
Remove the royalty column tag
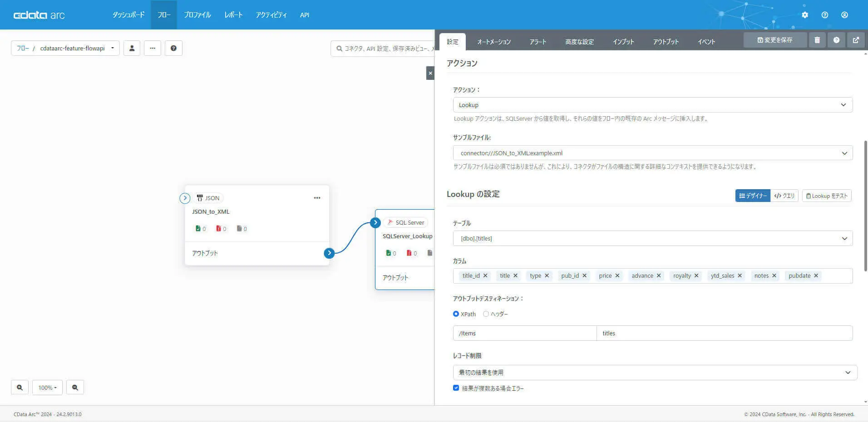696,275
